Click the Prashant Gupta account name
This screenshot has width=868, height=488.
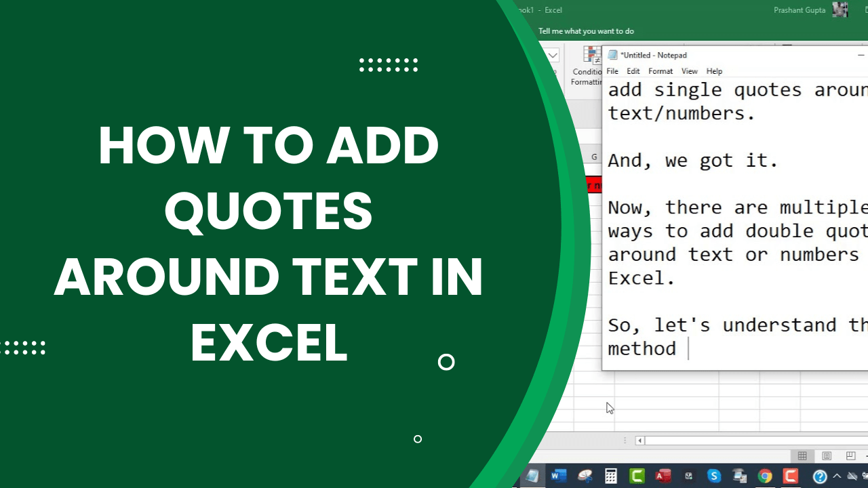point(799,10)
